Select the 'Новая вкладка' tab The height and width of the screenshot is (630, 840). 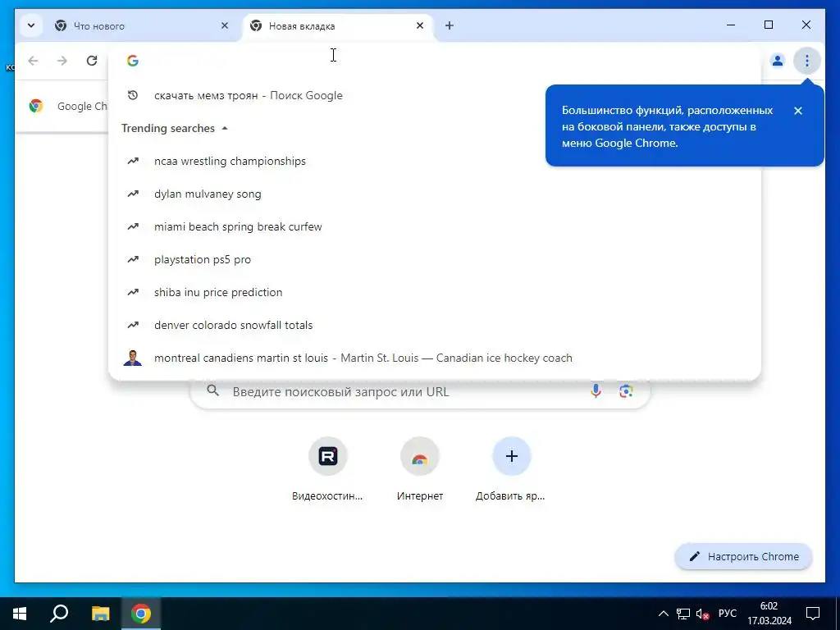click(338, 25)
